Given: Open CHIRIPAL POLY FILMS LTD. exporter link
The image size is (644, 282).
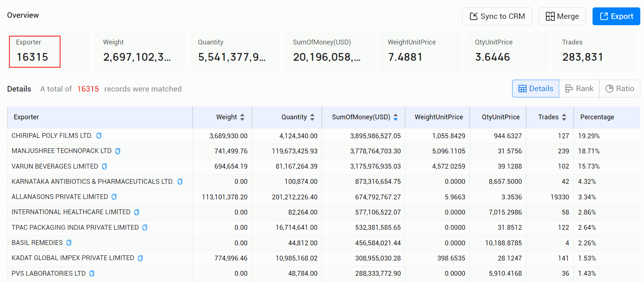Looking at the screenshot, I should 52,136.
